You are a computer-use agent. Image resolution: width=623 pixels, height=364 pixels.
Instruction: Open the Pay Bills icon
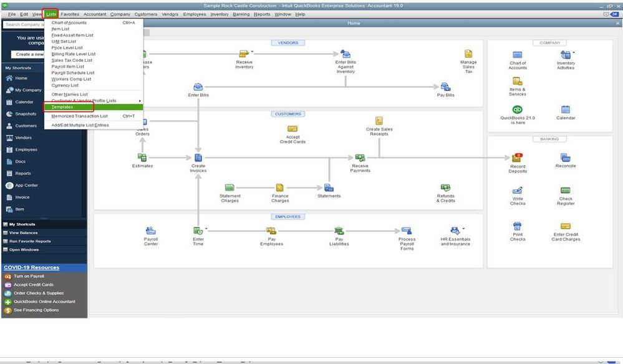(445, 87)
